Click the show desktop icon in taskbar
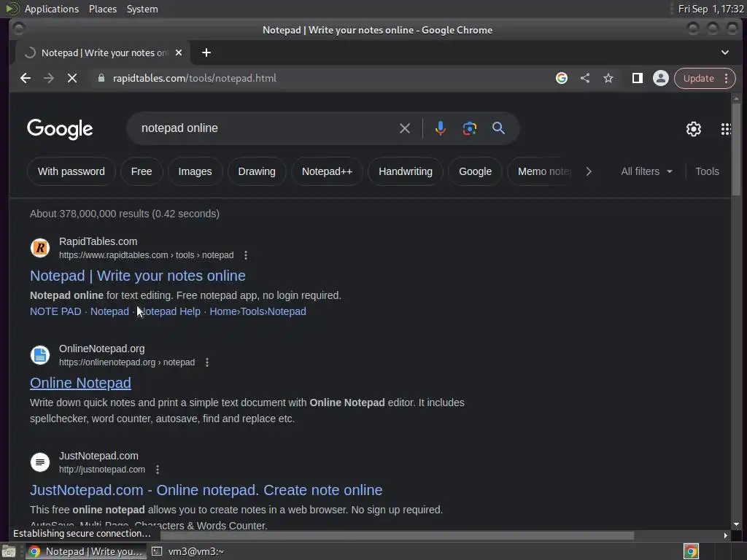 pyautogui.click(x=9, y=551)
